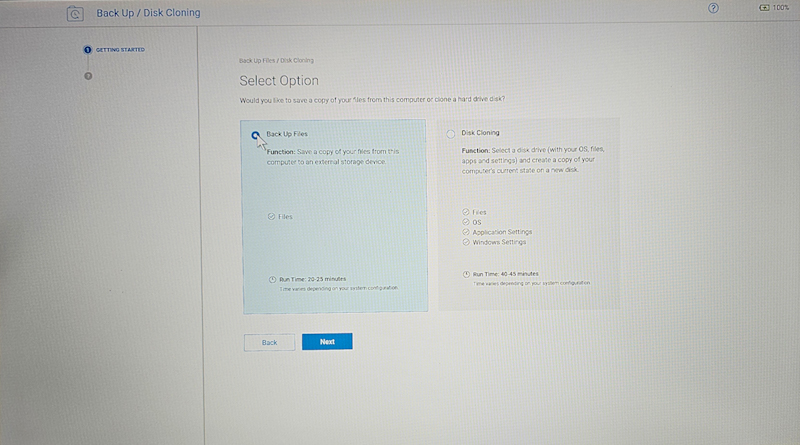800x445 pixels.
Task: Click the Files checkmark icon under Back Up Files
Action: [271, 216]
